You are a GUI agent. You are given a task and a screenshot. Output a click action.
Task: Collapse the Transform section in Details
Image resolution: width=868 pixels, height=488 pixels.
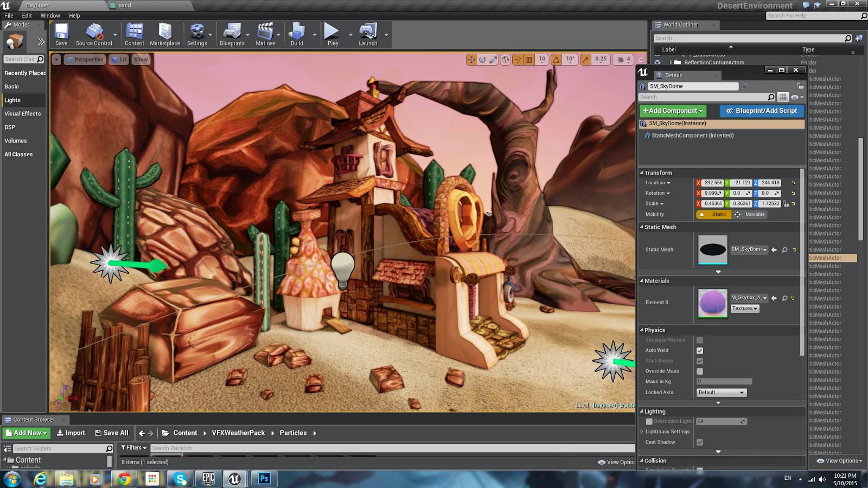(642, 172)
